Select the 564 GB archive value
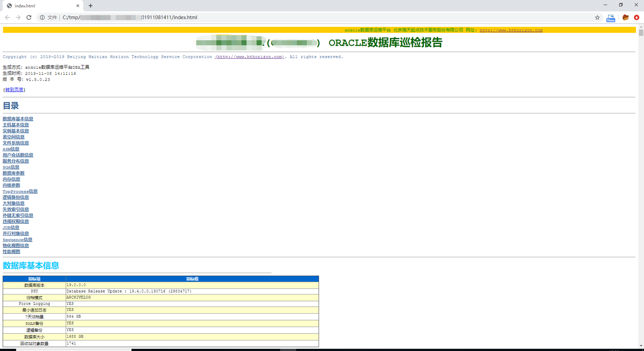The width and height of the screenshot is (644, 351). [x=73, y=316]
